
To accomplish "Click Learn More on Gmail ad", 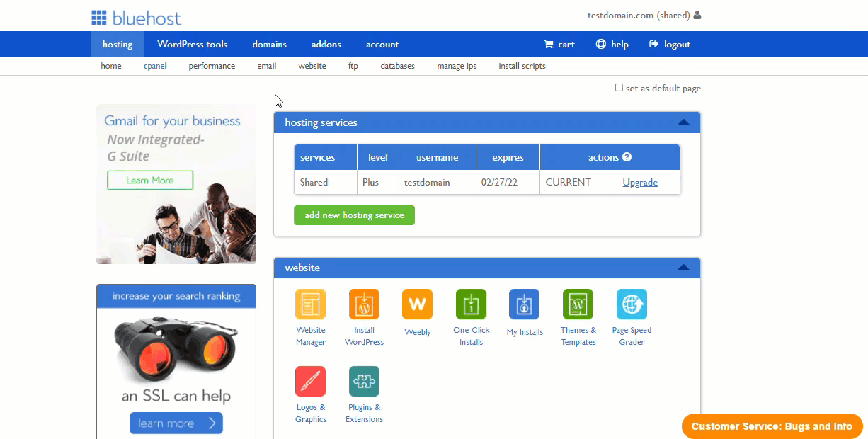I will click(x=150, y=180).
